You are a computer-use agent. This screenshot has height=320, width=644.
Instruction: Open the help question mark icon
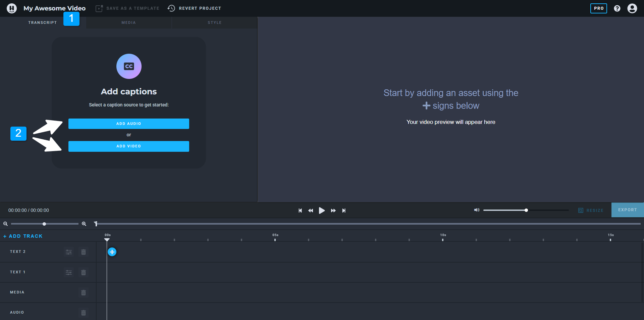coord(617,8)
